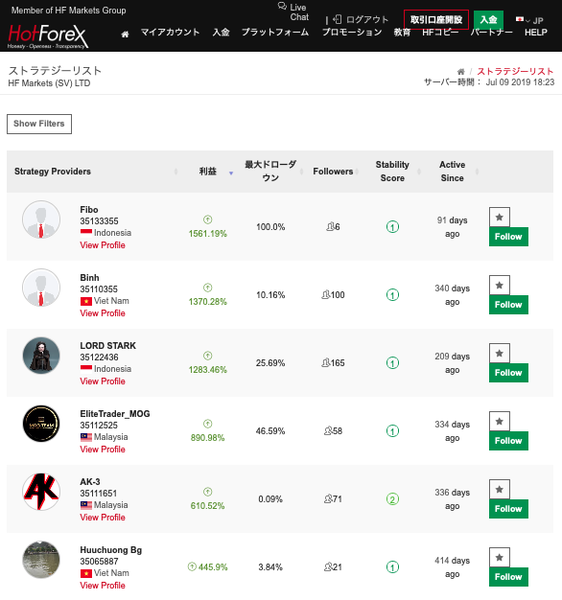
Task: Click the green 入金 deposit button
Action: tap(489, 20)
